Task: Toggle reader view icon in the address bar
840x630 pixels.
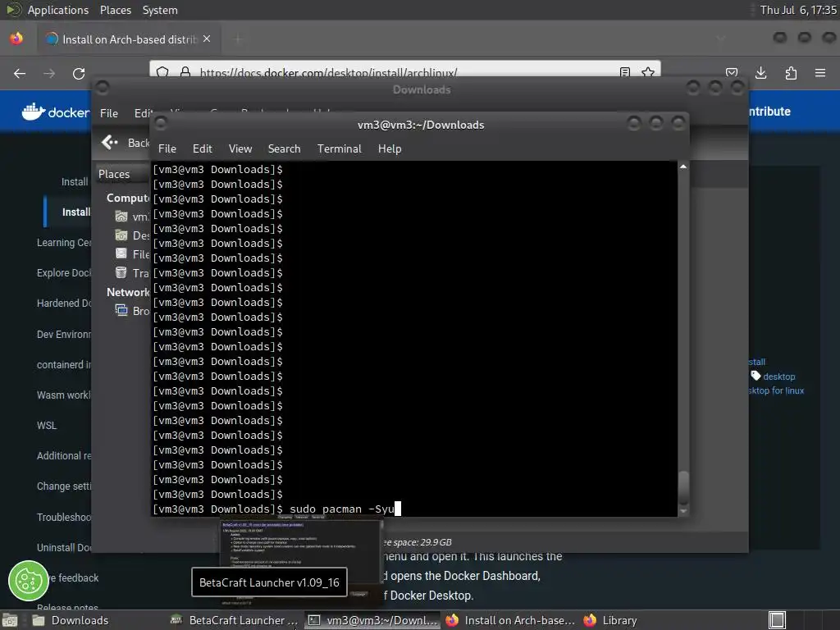Action: [x=624, y=71]
